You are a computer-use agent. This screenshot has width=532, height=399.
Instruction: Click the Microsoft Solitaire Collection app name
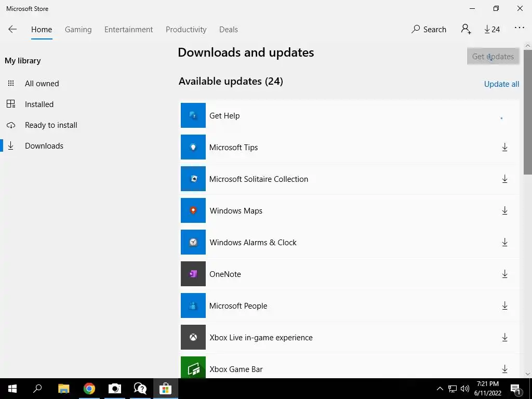259,179
